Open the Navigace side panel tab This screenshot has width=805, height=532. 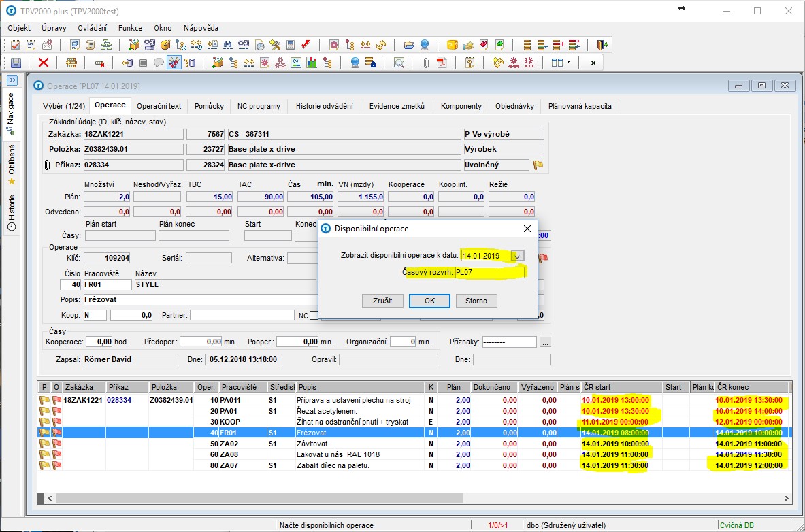pyautogui.click(x=11, y=114)
